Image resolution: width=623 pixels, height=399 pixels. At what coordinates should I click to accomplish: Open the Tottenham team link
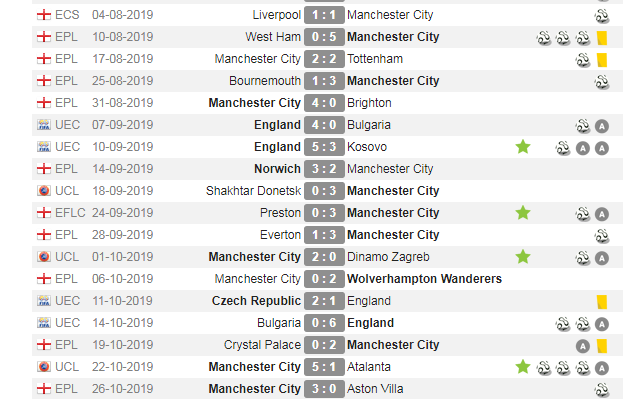click(x=375, y=59)
